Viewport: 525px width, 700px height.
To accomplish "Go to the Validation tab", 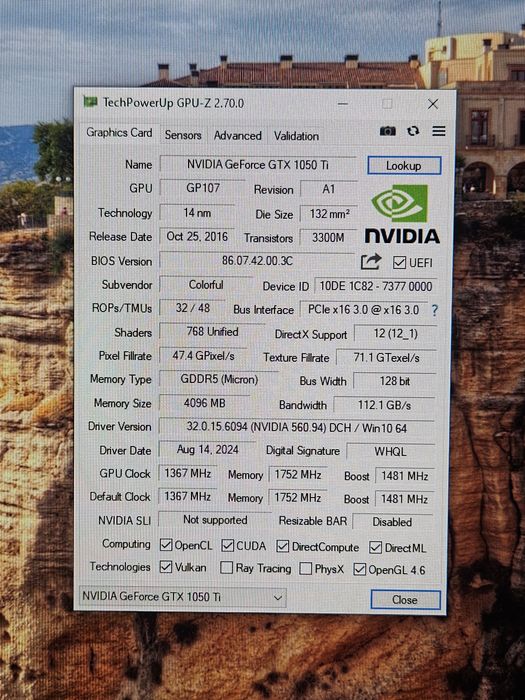I will point(296,136).
